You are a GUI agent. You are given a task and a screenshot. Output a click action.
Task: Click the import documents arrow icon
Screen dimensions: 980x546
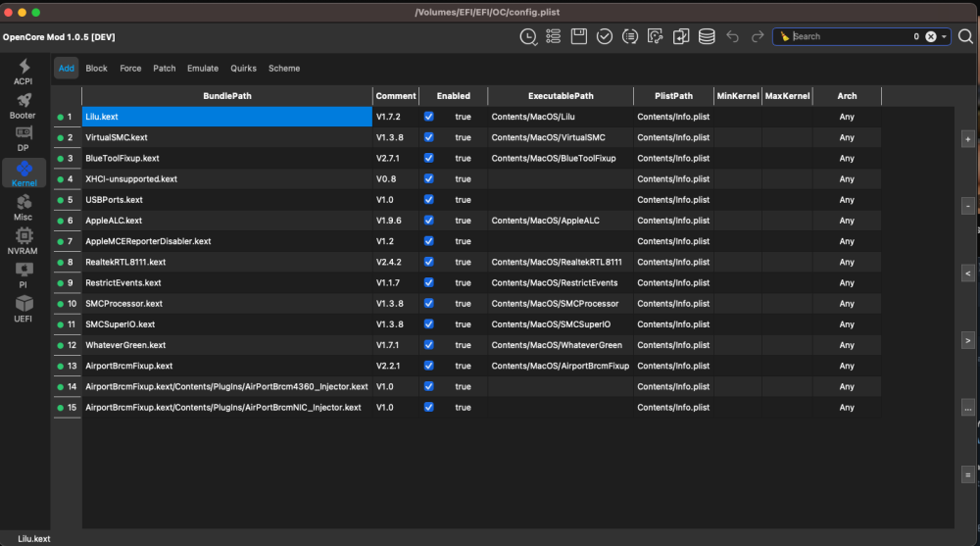click(x=681, y=37)
